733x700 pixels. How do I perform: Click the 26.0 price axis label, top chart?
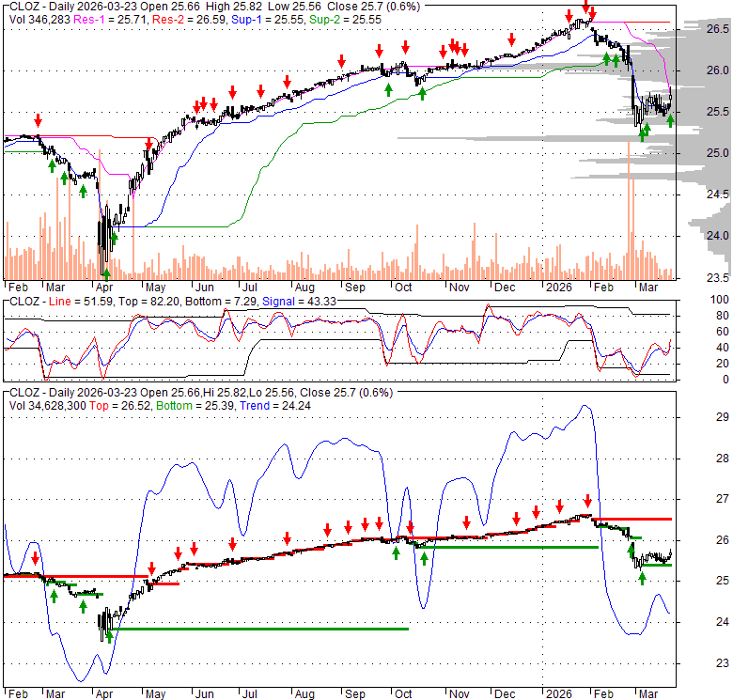click(x=717, y=70)
